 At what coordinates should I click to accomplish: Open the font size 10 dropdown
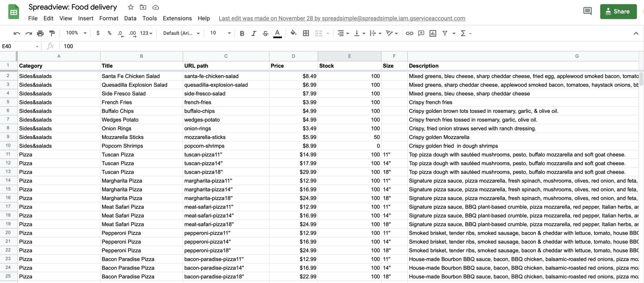point(220,33)
